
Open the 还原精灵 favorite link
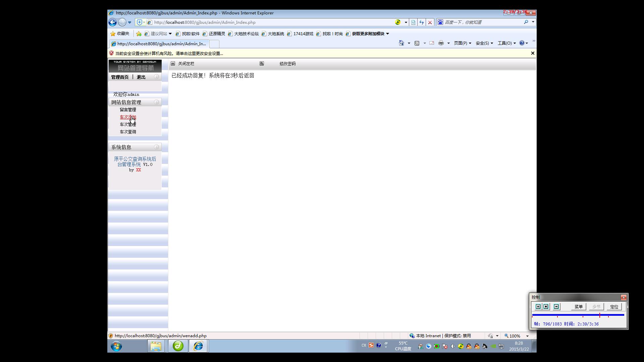tap(214, 34)
